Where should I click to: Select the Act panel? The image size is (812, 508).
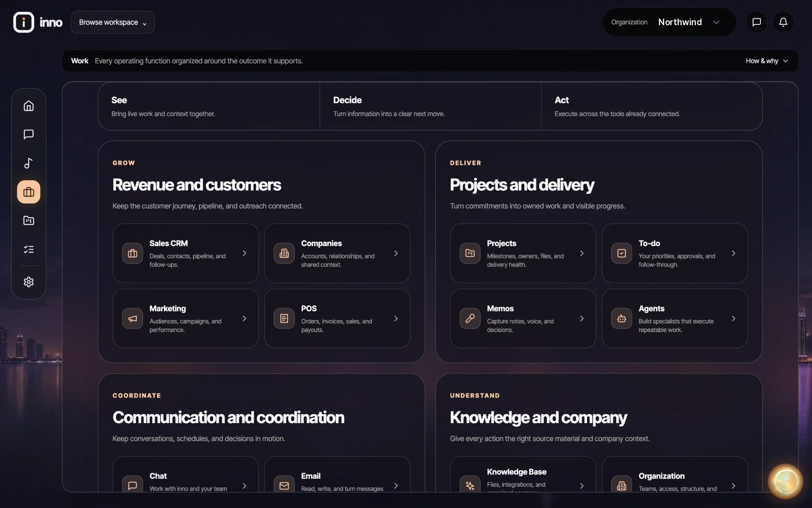(x=652, y=106)
